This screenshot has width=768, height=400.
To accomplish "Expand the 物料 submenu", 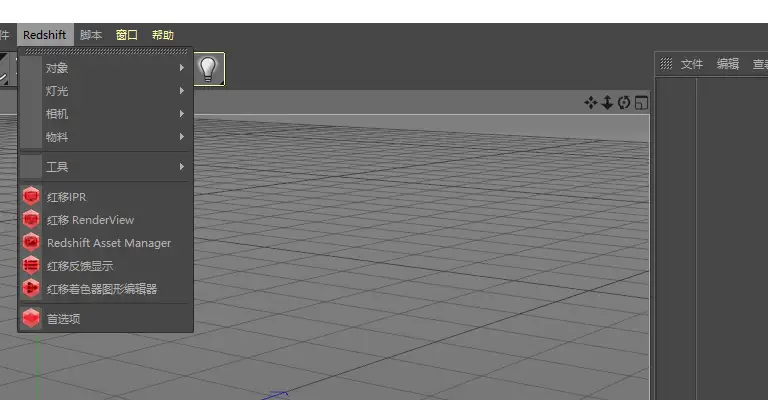I will click(x=105, y=137).
